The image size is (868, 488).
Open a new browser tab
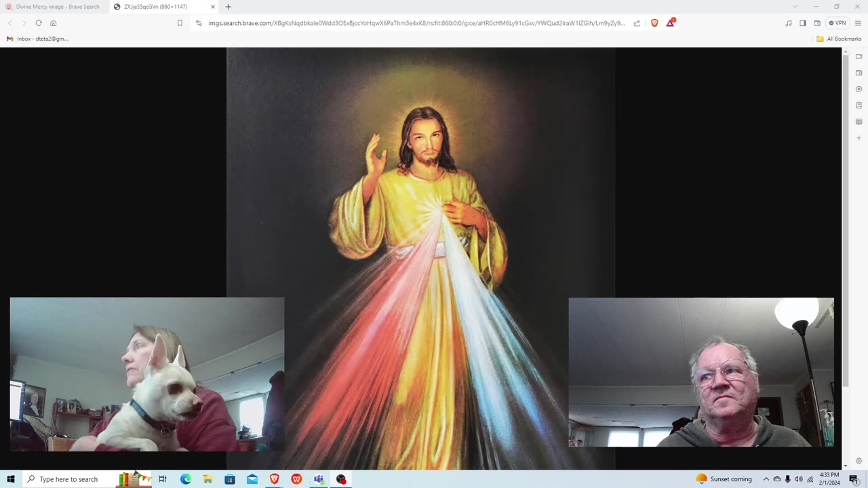click(x=228, y=7)
